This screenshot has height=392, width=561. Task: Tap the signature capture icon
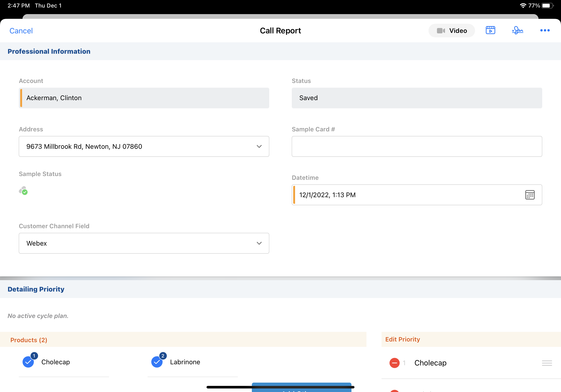coord(518,30)
